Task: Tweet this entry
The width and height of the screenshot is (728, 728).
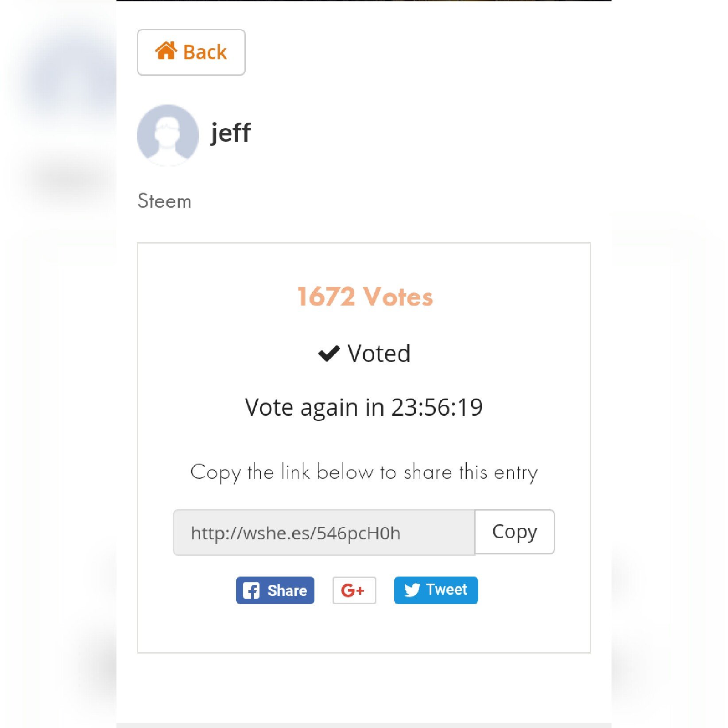Action: click(436, 590)
